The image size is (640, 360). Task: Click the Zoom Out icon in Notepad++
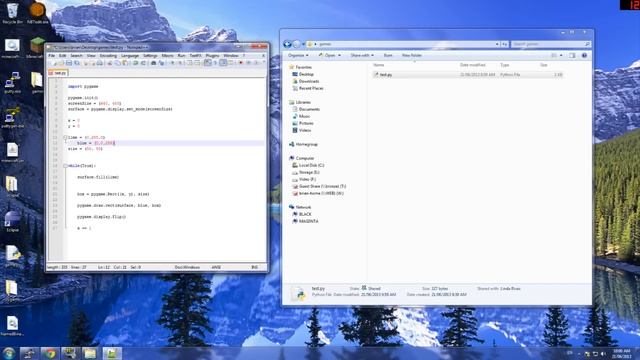coord(180,63)
